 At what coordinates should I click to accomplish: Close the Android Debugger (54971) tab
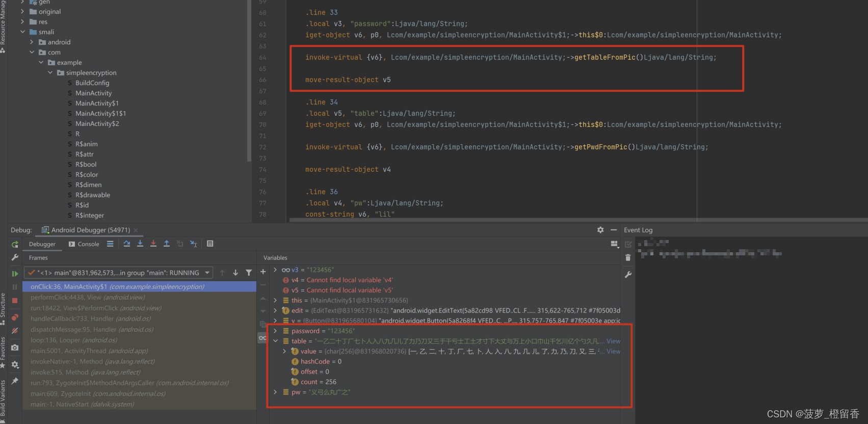pos(136,230)
